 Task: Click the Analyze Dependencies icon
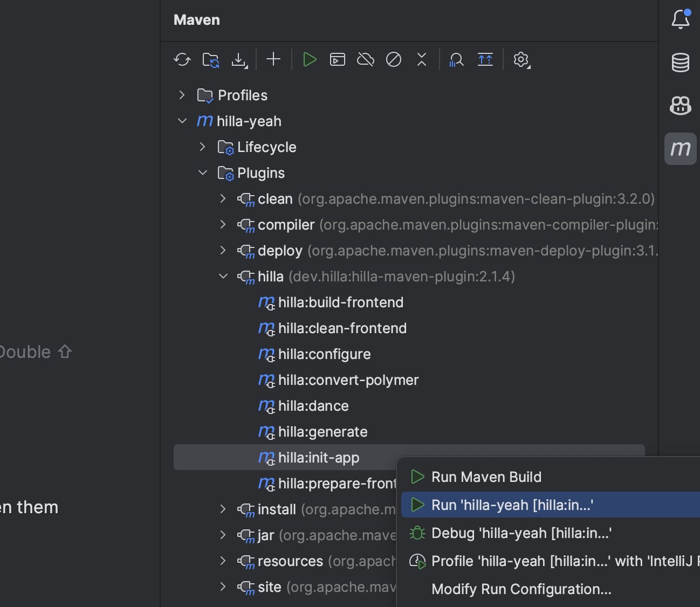coord(457,59)
